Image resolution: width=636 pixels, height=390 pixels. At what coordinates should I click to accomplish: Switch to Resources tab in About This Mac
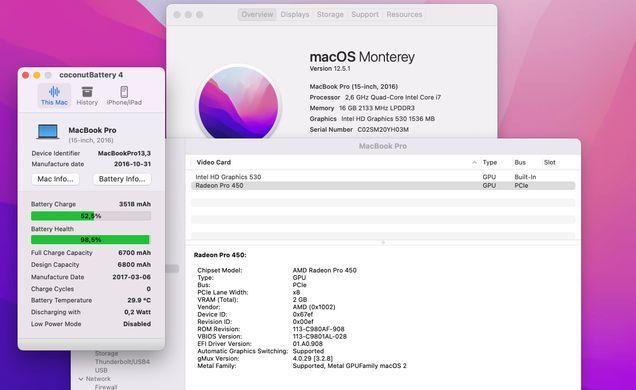coord(404,15)
